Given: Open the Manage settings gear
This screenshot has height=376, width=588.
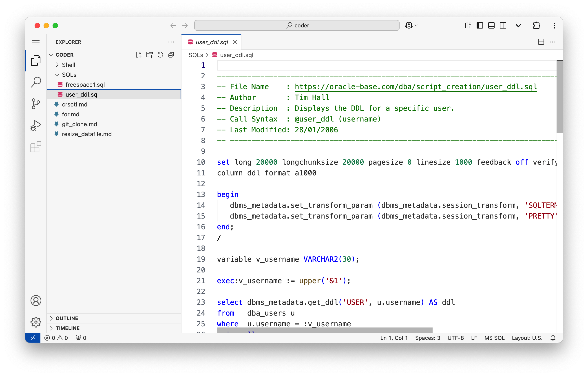Looking at the screenshot, I should (36, 322).
